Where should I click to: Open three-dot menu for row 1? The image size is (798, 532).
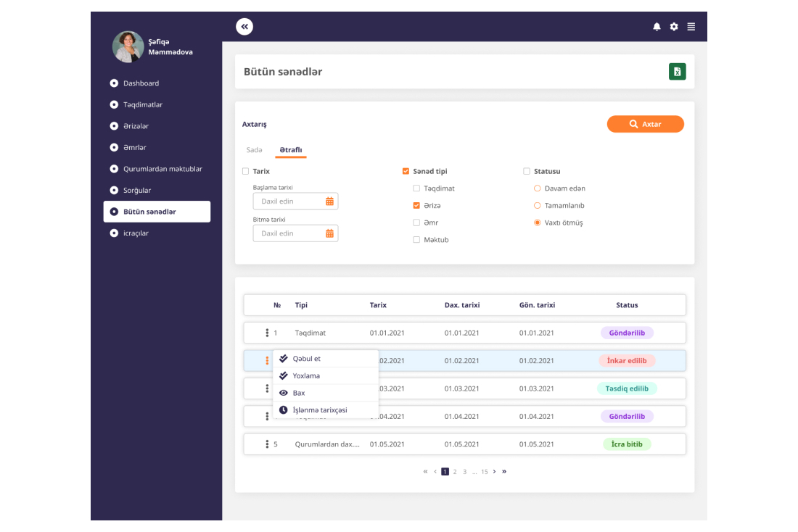[x=267, y=333]
